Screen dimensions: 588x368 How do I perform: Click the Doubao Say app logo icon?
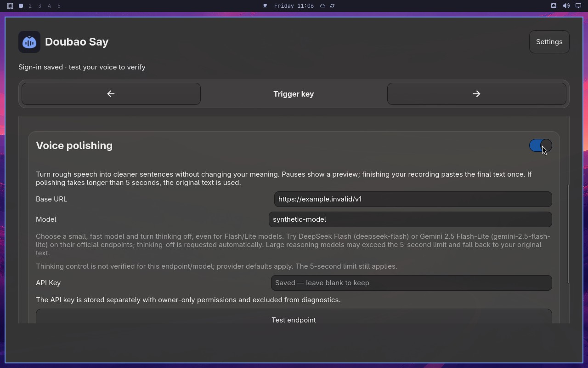[29, 42]
